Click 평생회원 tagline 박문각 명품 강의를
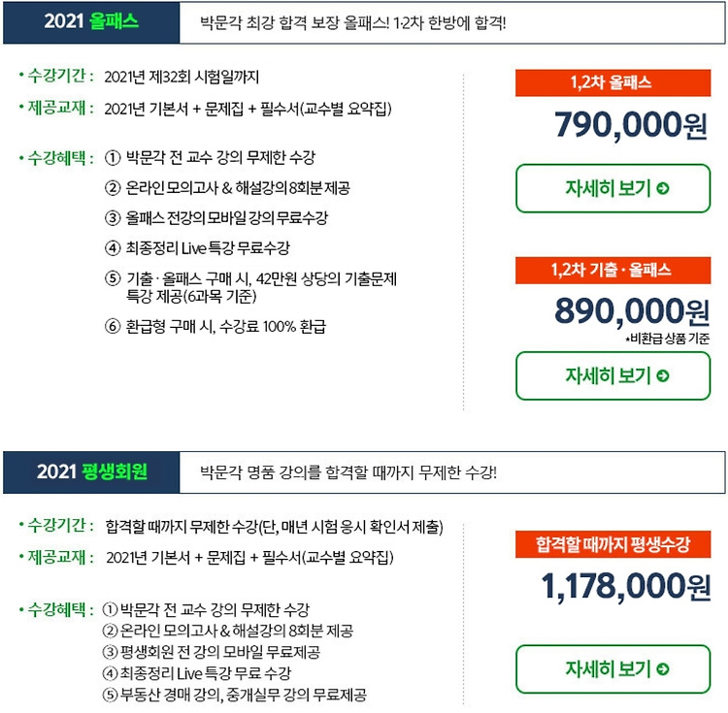The width and height of the screenshot is (728, 713). coord(348,472)
